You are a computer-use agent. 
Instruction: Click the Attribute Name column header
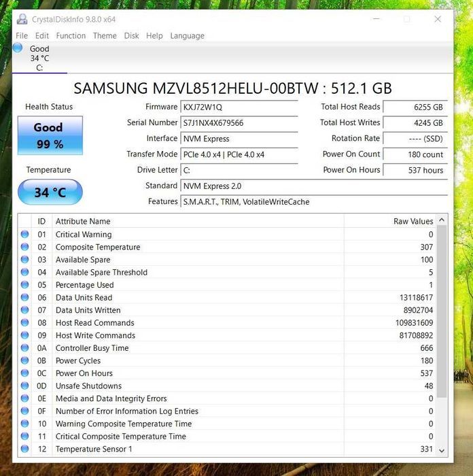click(x=198, y=221)
